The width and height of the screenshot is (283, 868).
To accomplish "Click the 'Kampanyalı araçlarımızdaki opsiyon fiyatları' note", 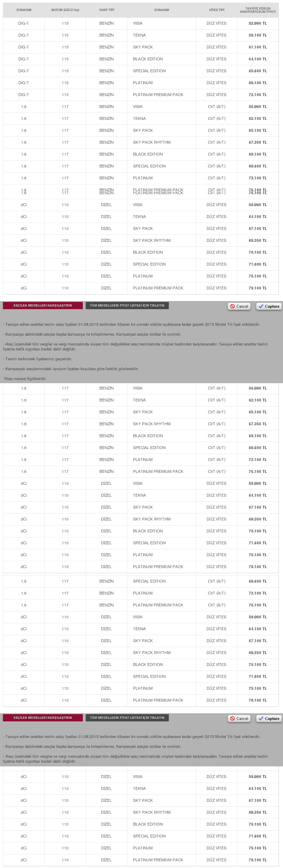I will pyautogui.click(x=71, y=369).
